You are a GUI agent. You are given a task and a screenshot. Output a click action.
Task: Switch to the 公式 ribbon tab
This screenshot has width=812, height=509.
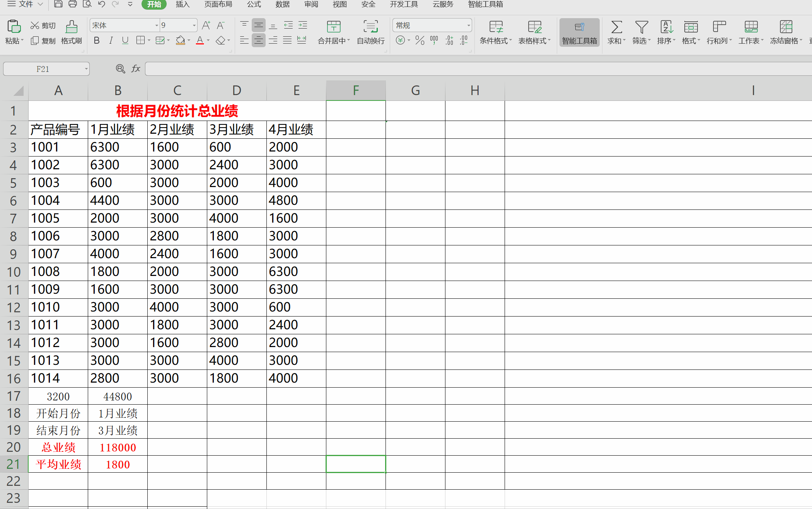coord(254,4)
